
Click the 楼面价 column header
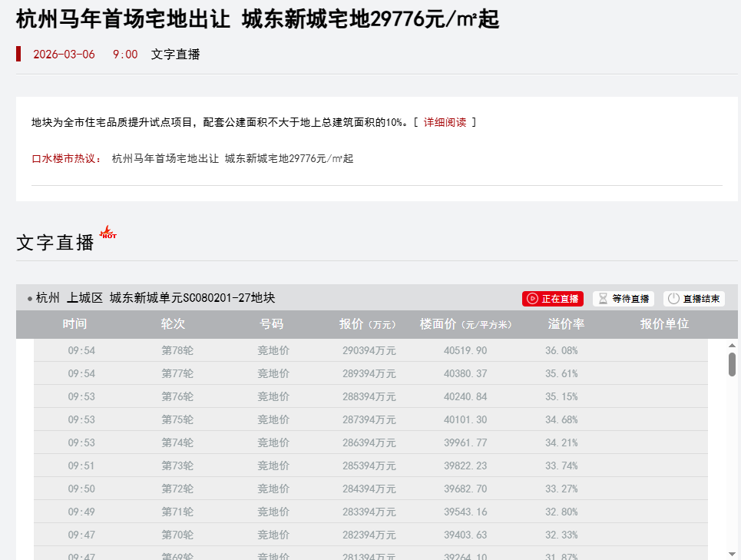[x=465, y=324]
